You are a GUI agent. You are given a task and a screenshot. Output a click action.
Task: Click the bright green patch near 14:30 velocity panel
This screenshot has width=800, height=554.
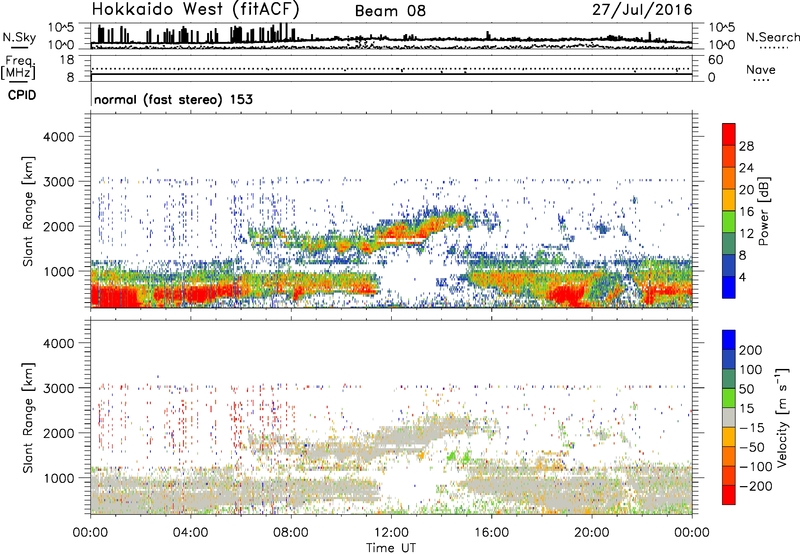(452, 455)
